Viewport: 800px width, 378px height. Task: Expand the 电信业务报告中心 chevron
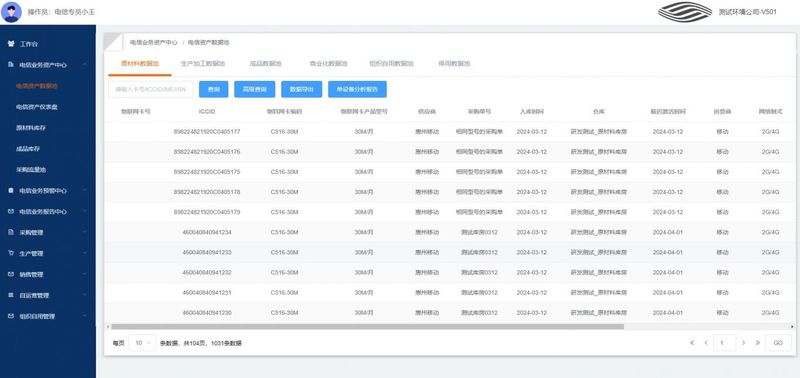point(84,211)
